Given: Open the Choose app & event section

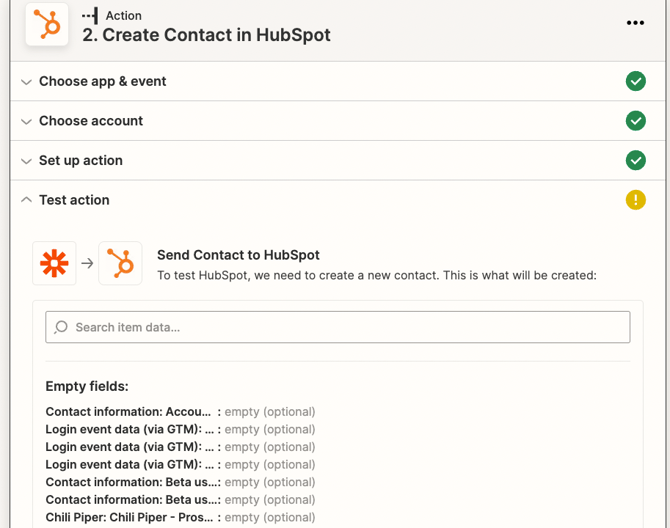Looking at the screenshot, I should click(103, 81).
